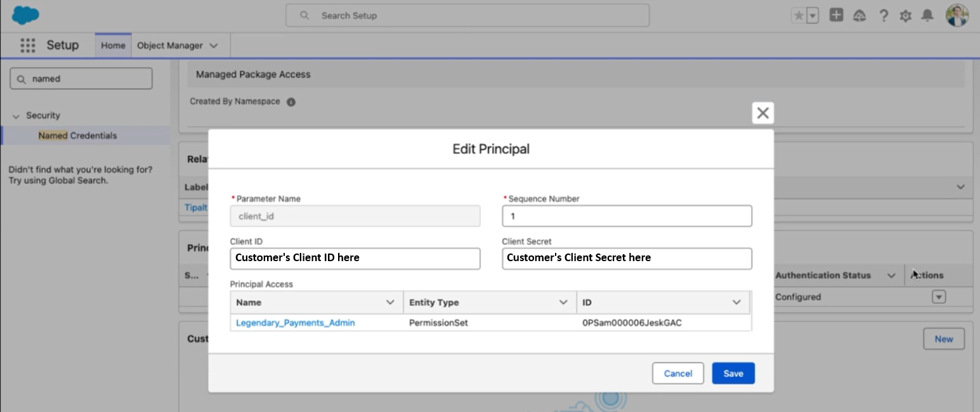Click the Sequence Number input field
This screenshot has width=980, height=412.
pos(627,216)
